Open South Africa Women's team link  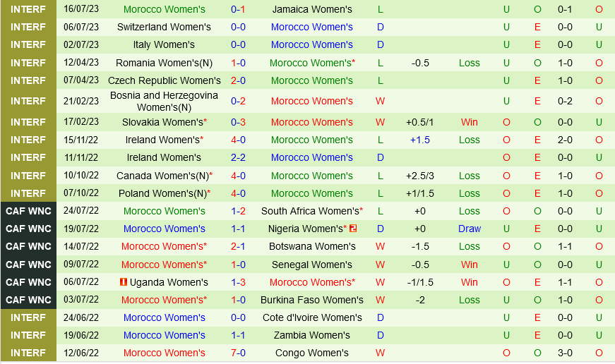click(311, 211)
